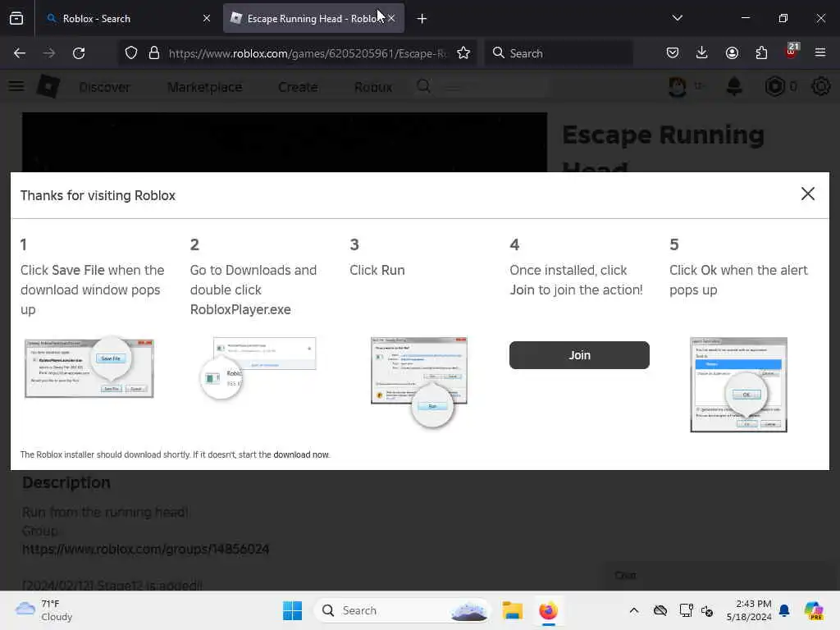Click the Roblox logo home icon
840x630 pixels.
click(x=48, y=86)
